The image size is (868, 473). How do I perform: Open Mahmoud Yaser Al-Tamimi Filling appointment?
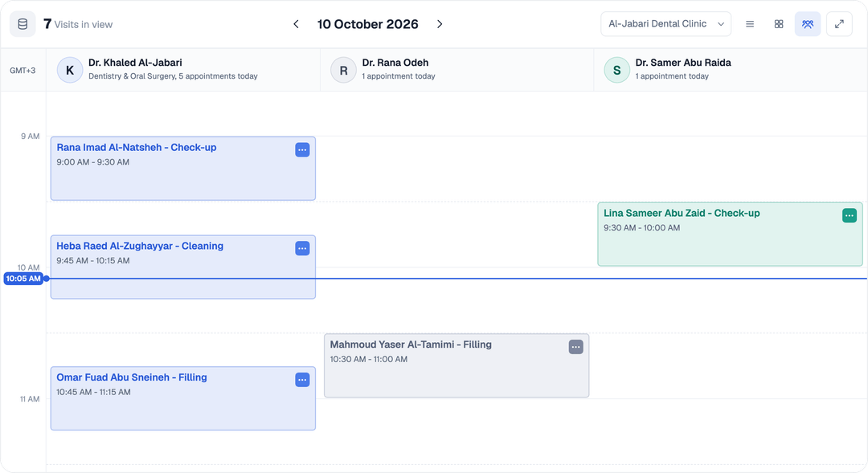pyautogui.click(x=457, y=365)
